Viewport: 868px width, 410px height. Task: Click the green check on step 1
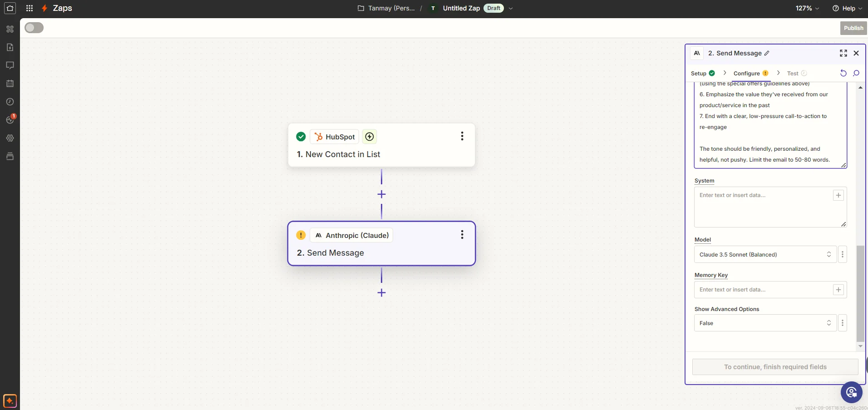[x=301, y=137]
